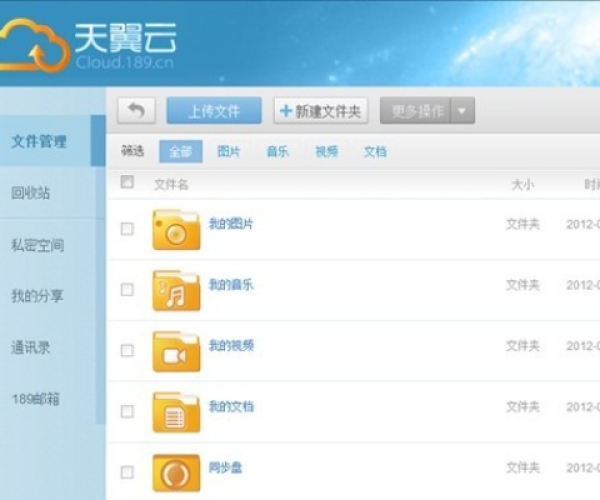Click the Cloud.189.cn text under logo
Screen dimensions: 600x500
(x=125, y=62)
